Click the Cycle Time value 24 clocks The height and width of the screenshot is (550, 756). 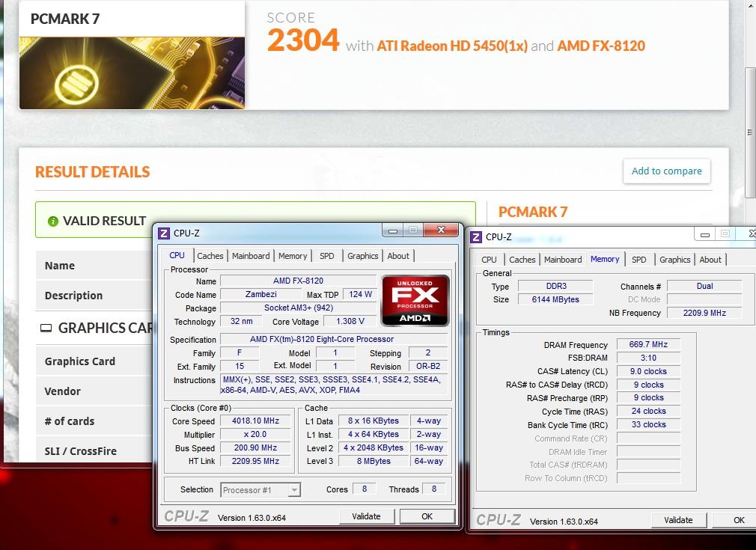[648, 411]
